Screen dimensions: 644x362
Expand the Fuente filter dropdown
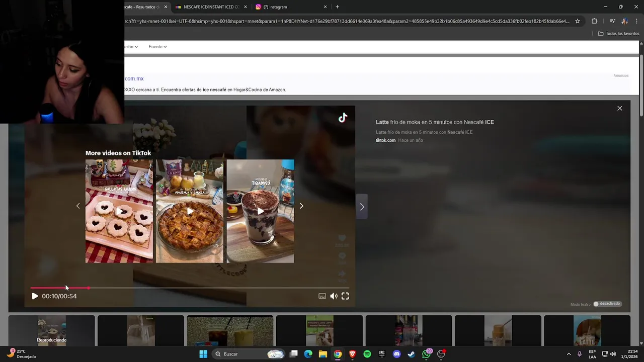157,47
